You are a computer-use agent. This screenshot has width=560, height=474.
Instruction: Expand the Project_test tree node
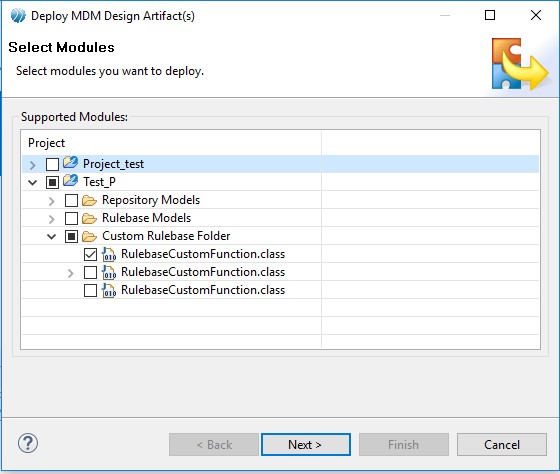tap(32, 165)
